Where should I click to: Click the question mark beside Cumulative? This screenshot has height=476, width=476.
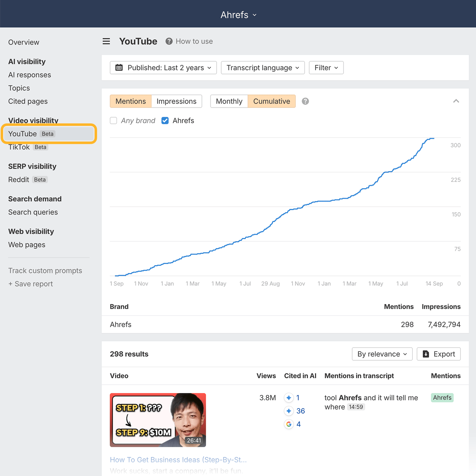tap(305, 101)
